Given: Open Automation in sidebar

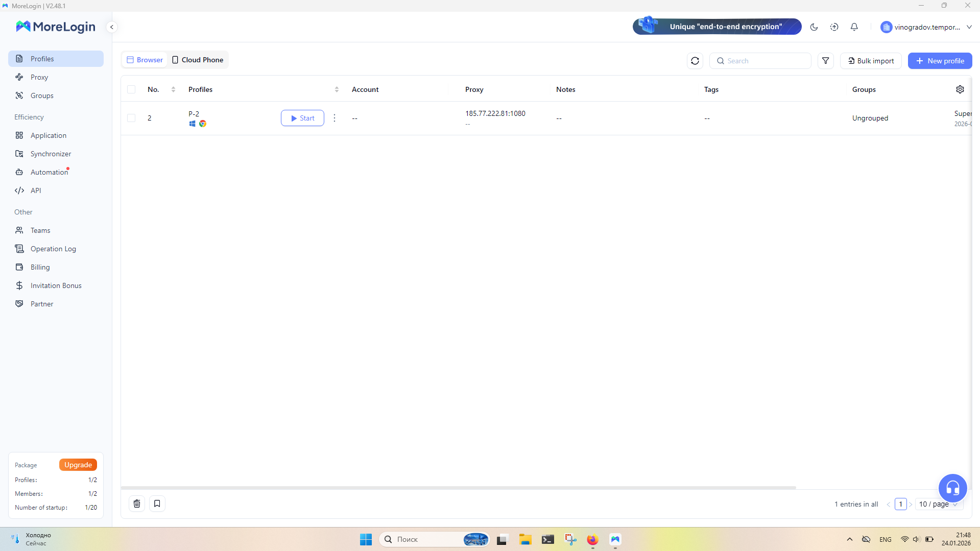Looking at the screenshot, I should tap(56, 172).
